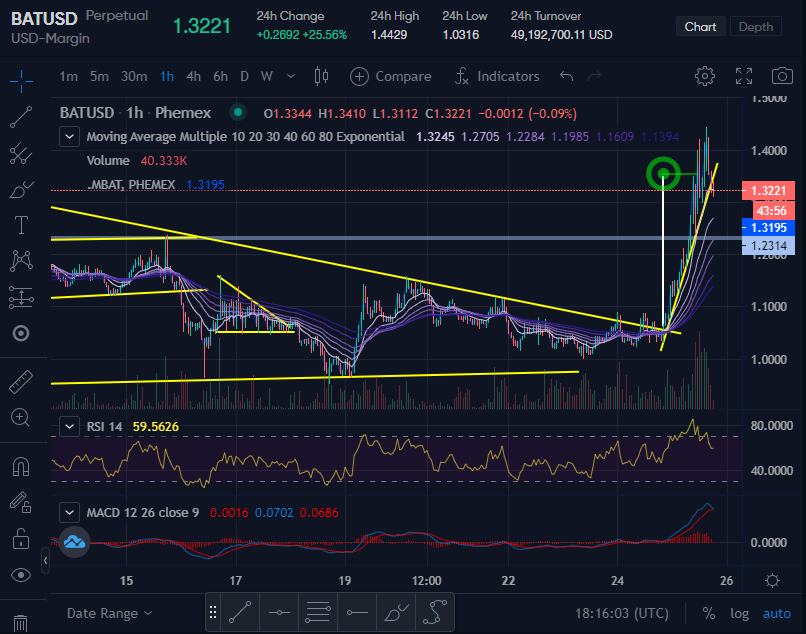Select the 1h timeframe

click(x=167, y=76)
